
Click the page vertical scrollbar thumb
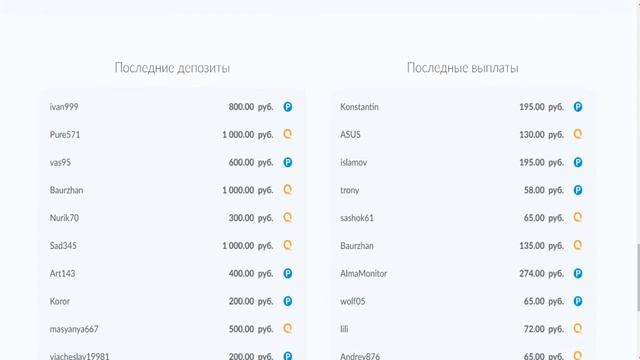click(638, 278)
